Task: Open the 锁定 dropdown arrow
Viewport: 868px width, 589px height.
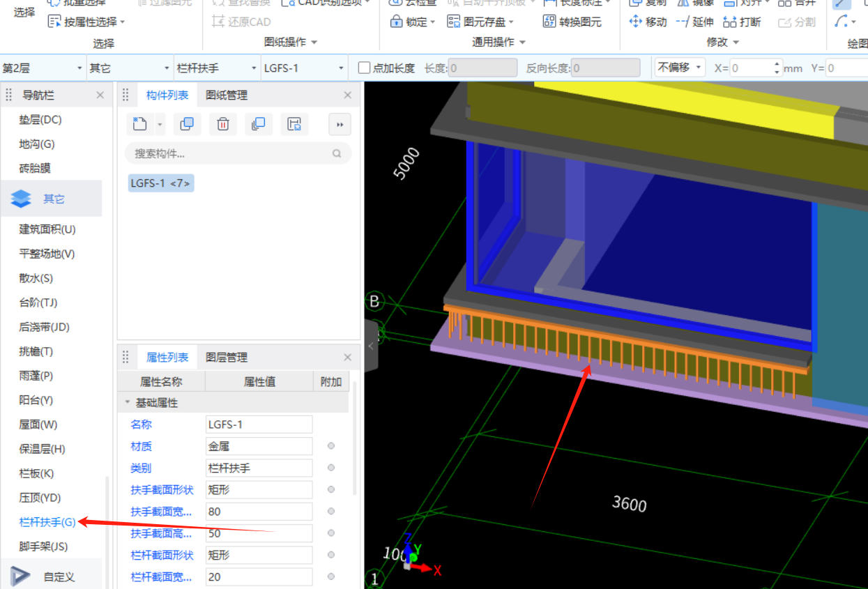Action: tap(432, 22)
